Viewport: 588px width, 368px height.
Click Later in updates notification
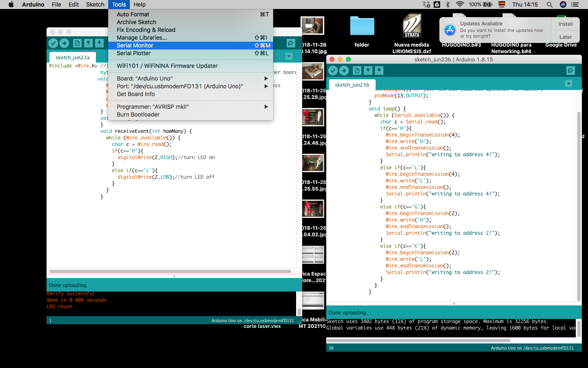click(x=566, y=37)
